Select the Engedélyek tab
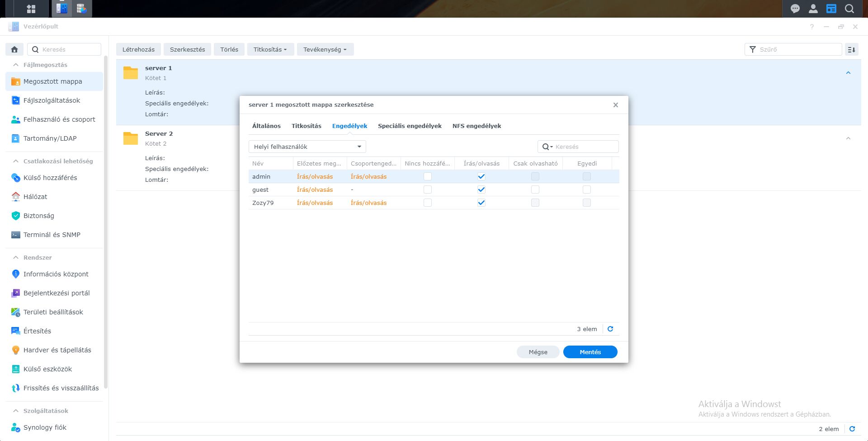The image size is (868, 441). point(349,126)
